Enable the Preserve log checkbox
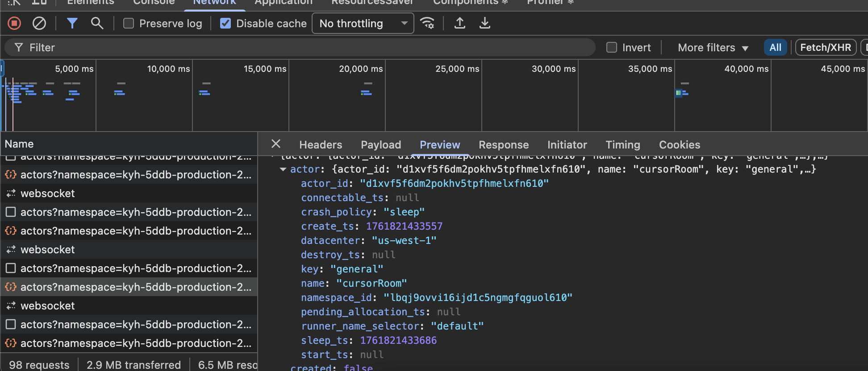868x371 pixels. pos(129,23)
